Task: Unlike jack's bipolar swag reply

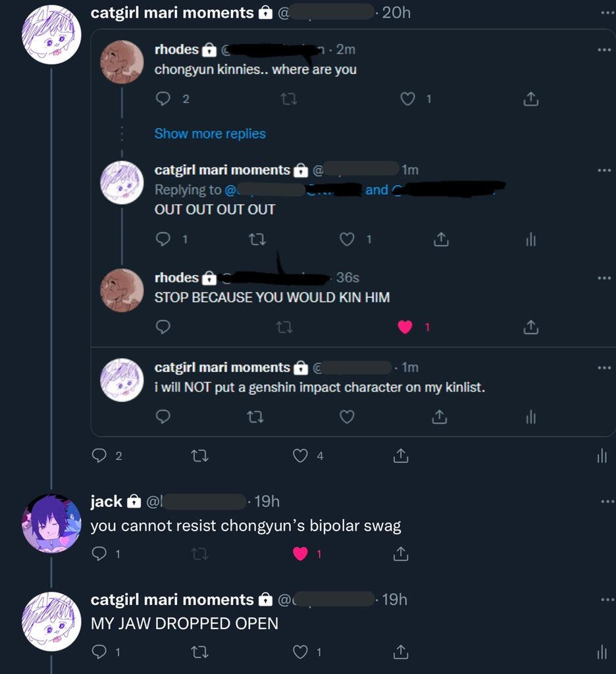Action: [300, 554]
